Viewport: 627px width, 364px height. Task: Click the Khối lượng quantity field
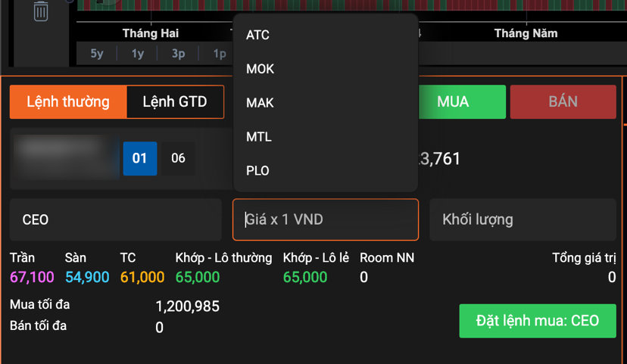point(522,219)
